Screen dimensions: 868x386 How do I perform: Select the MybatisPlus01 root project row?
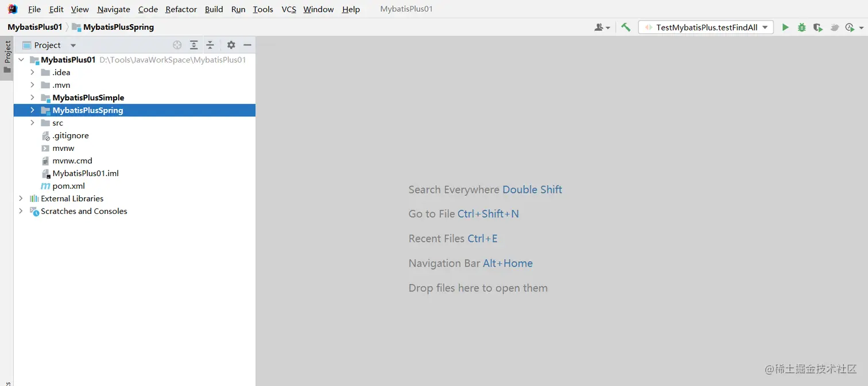click(x=134, y=60)
